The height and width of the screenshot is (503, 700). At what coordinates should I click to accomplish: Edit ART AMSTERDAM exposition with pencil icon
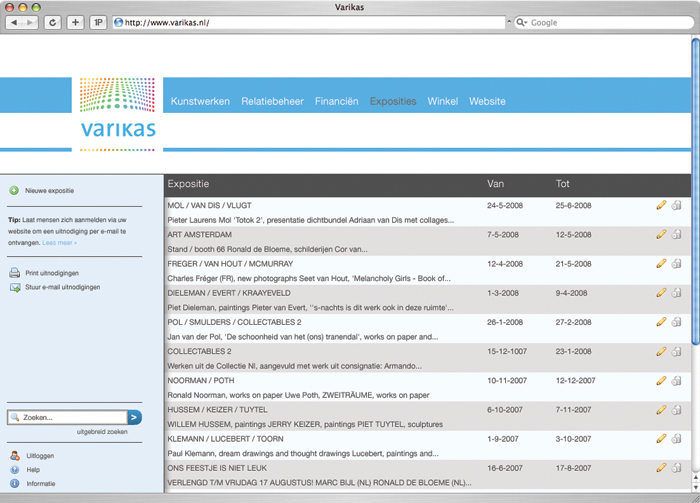(661, 234)
